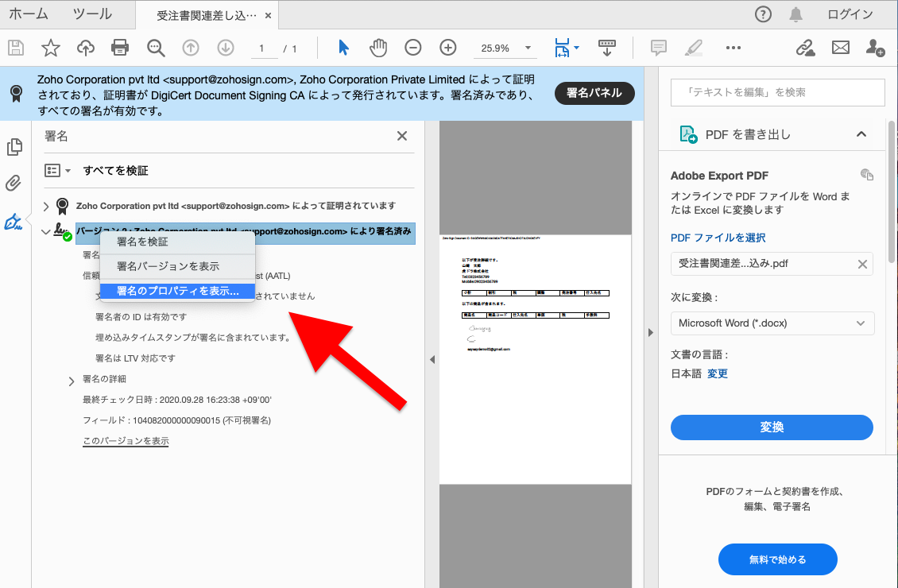Click the ログイン link
Viewport: 898px width, 588px height.
pos(850,14)
